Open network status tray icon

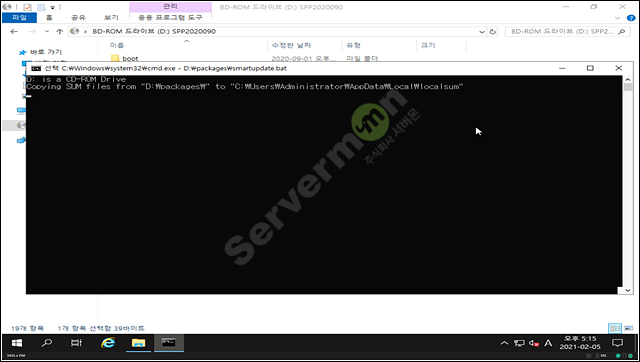pyautogui.click(x=519, y=343)
